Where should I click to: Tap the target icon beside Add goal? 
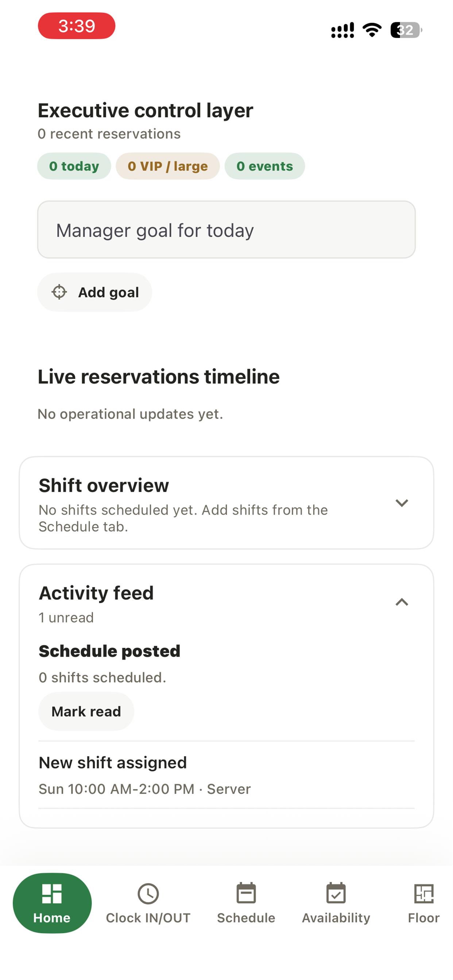pyautogui.click(x=59, y=292)
